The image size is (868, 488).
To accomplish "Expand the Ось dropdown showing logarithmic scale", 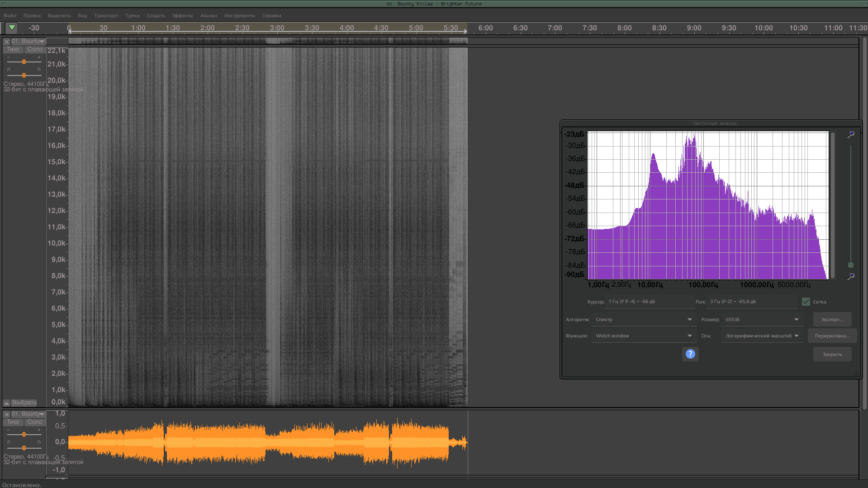I will click(x=763, y=336).
